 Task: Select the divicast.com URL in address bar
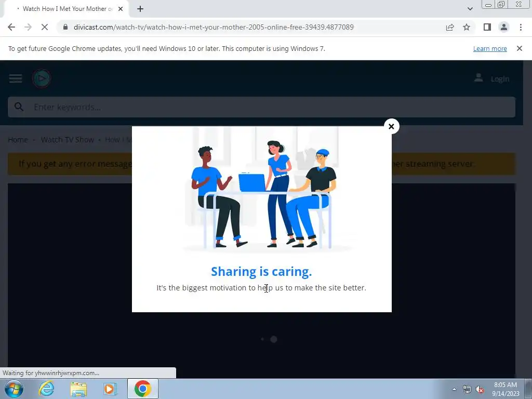tap(214, 27)
